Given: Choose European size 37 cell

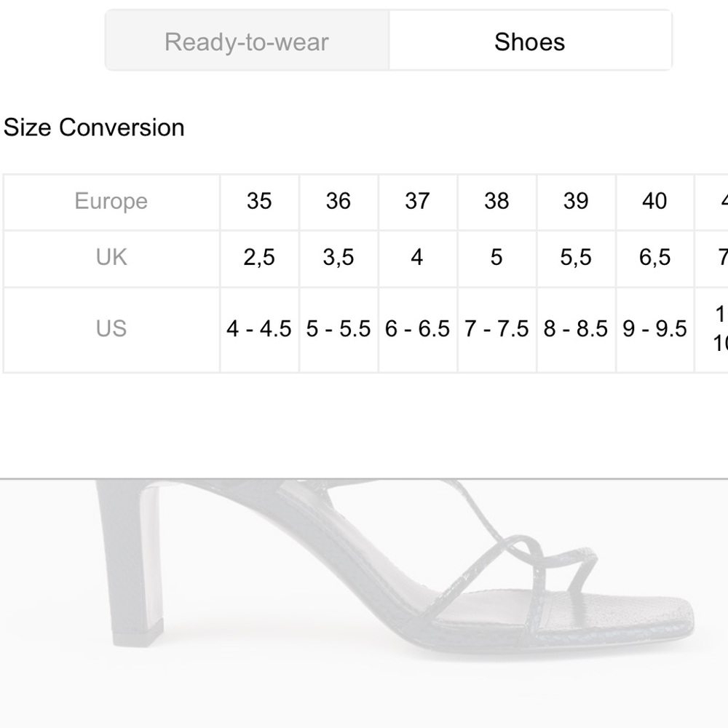Looking at the screenshot, I should 417,201.
